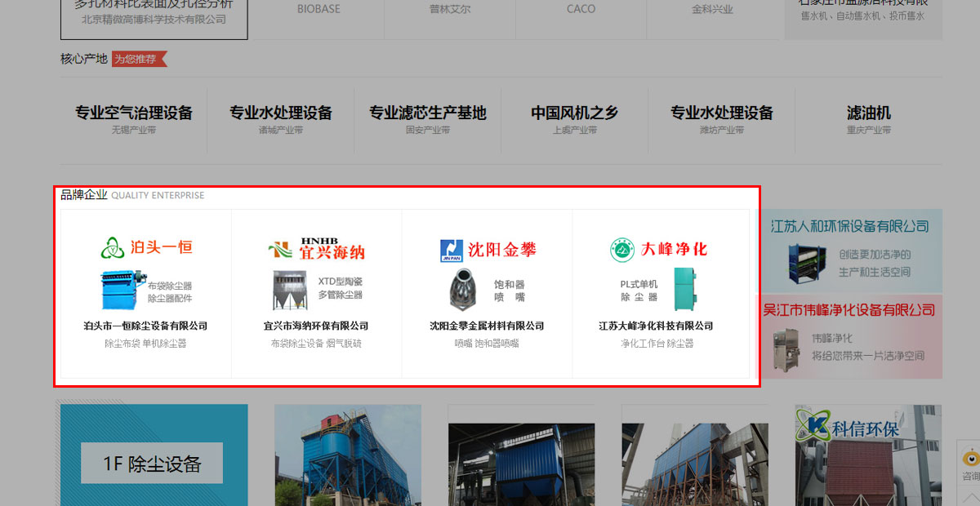The width and height of the screenshot is (980, 506).
Task: Open 沈阳金攀金属材料有限公司 company link
Action: 487,326
